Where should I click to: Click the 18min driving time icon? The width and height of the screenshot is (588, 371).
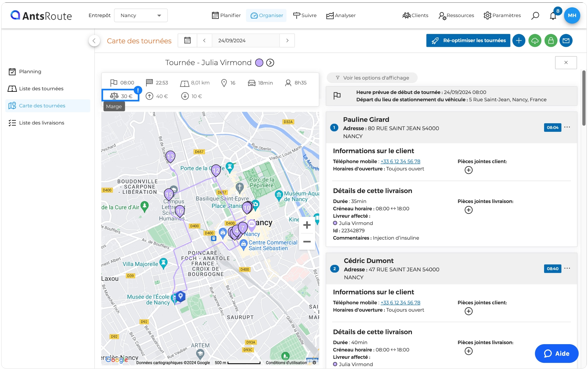[252, 83]
